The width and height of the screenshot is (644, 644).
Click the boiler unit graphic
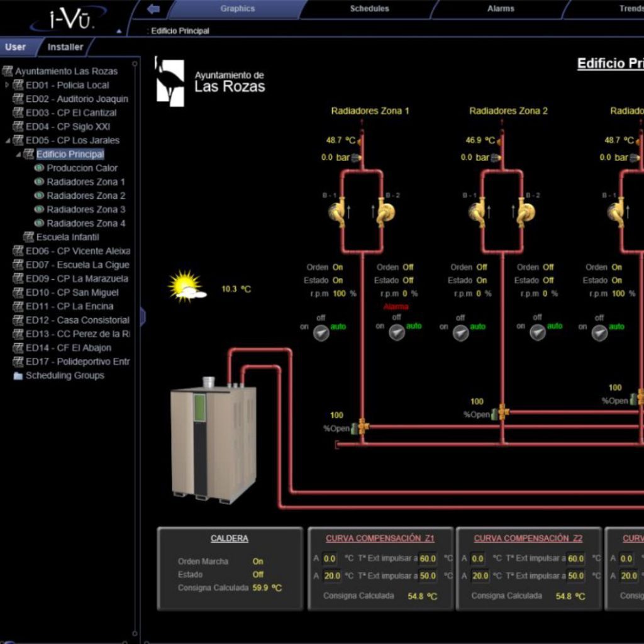coord(213,441)
